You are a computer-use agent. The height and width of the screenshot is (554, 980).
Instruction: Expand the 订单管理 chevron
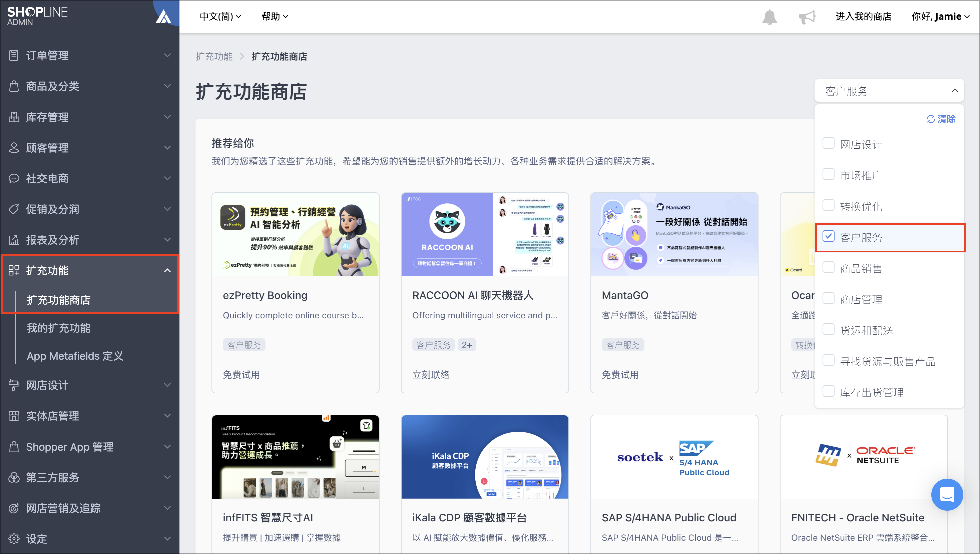tap(167, 56)
